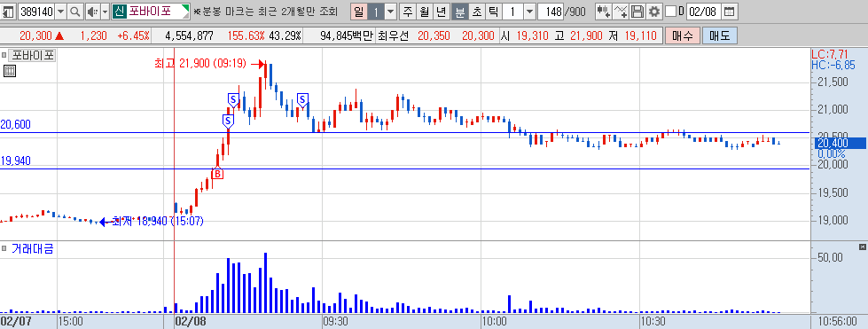
Task: Open the dropdown arrow beside the speaker icon
Action: pos(106,11)
